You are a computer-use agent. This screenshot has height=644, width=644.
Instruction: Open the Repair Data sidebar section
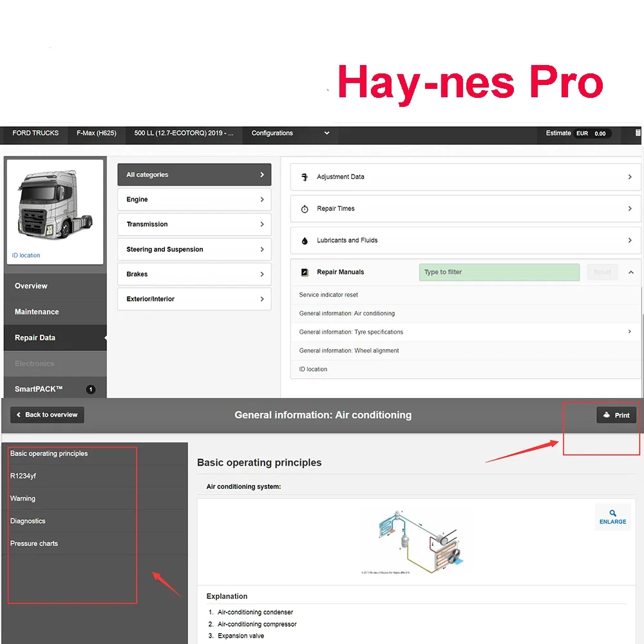click(55, 337)
